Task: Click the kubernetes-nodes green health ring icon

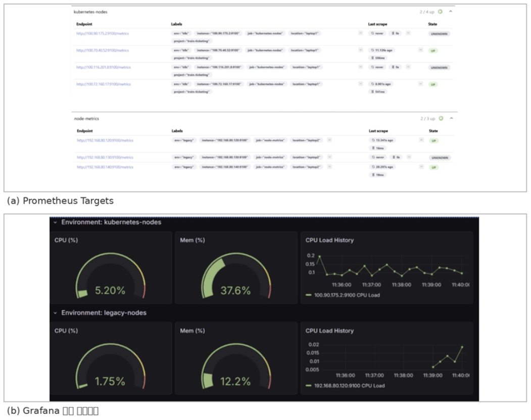Action: [441, 12]
